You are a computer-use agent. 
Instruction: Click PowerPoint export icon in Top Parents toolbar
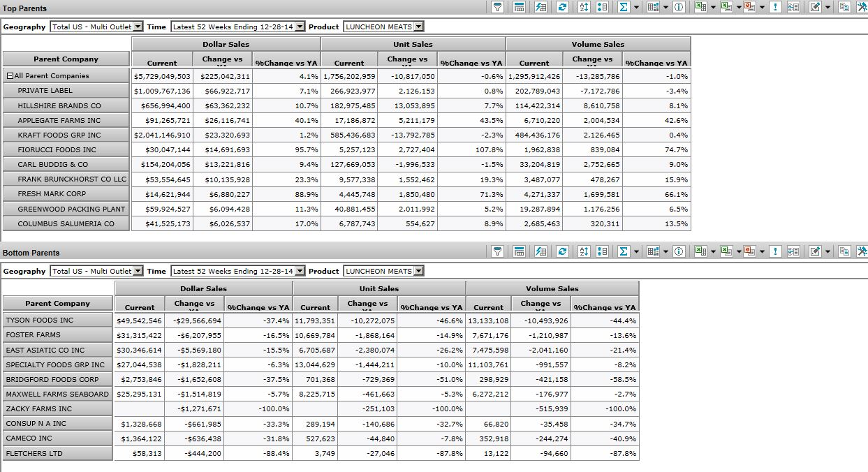(x=750, y=7)
